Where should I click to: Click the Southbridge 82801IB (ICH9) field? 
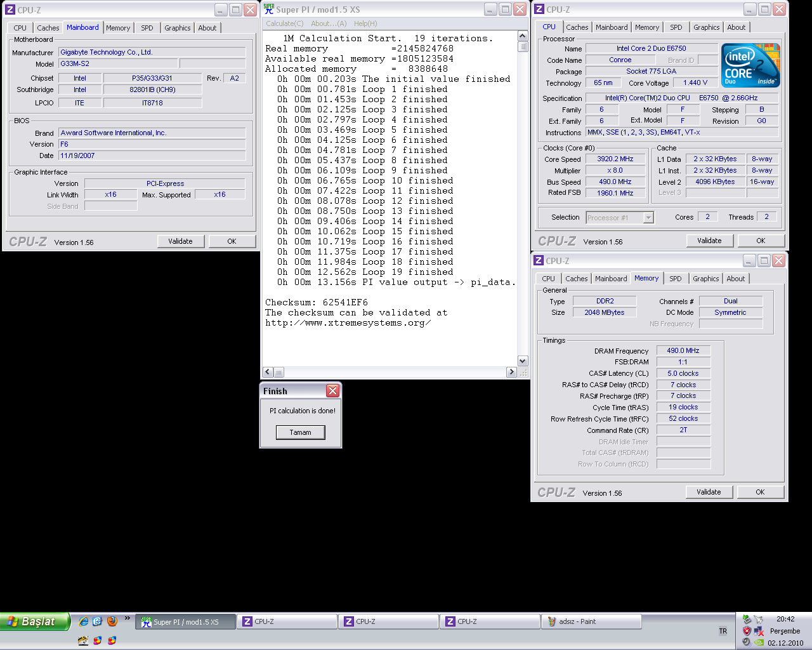pyautogui.click(x=152, y=90)
